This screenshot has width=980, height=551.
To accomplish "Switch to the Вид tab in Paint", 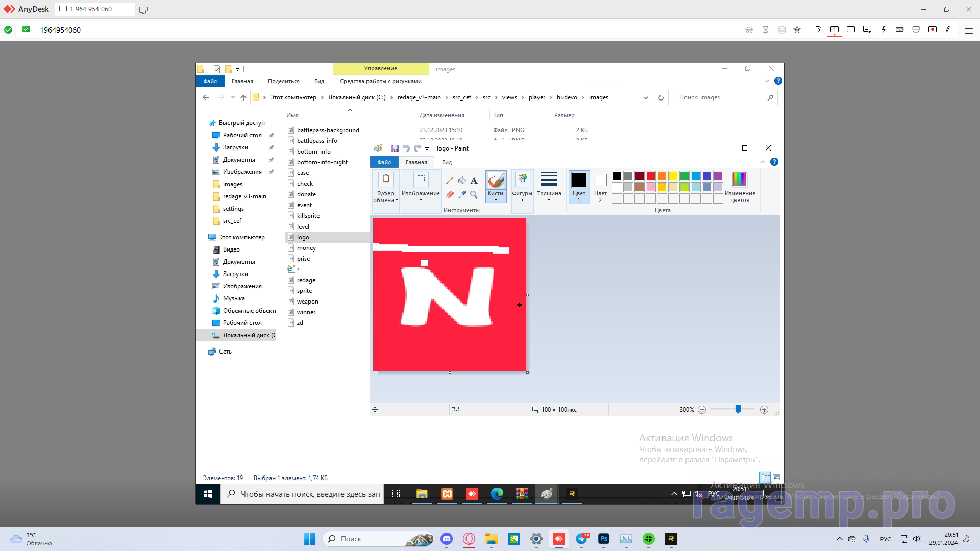I will click(447, 162).
